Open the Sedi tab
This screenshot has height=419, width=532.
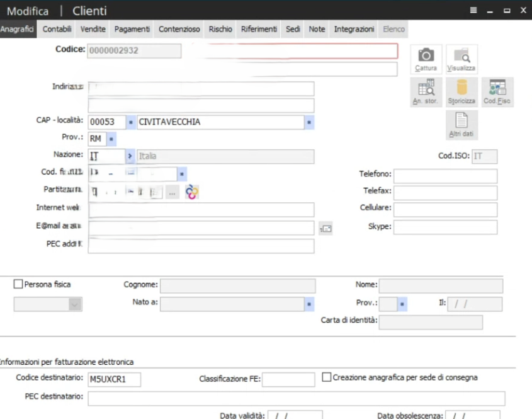[x=293, y=29]
